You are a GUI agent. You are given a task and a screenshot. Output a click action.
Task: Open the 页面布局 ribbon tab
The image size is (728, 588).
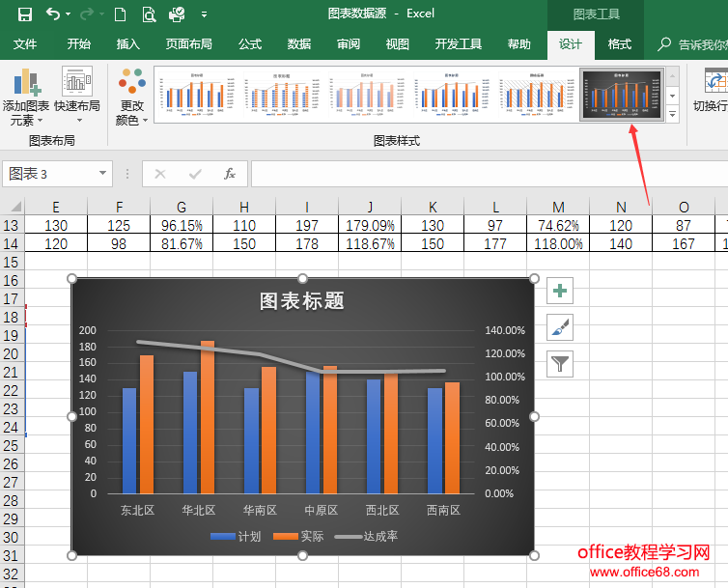tap(189, 44)
